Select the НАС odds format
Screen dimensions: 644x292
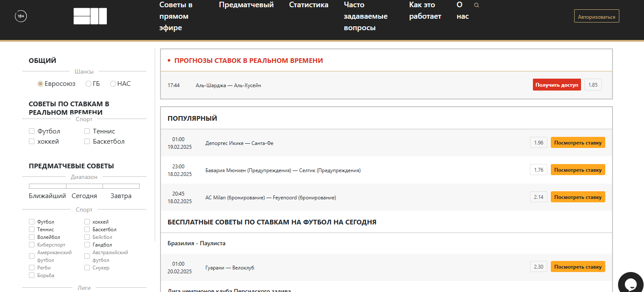point(113,84)
